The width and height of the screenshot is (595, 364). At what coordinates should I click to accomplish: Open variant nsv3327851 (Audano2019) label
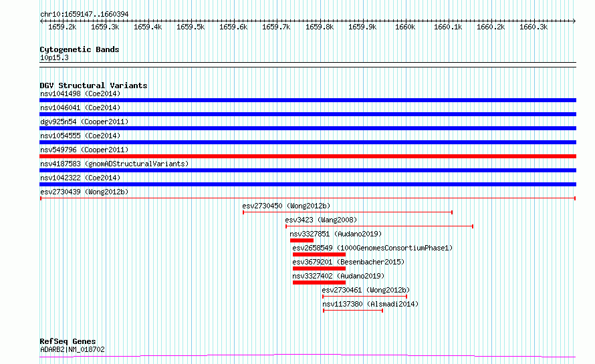pos(336,234)
